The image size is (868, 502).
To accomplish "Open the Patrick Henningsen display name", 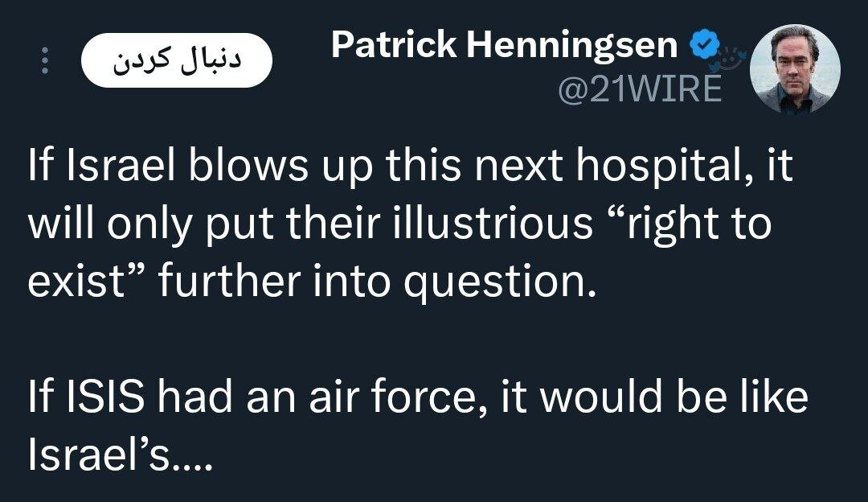I will (x=505, y=46).
